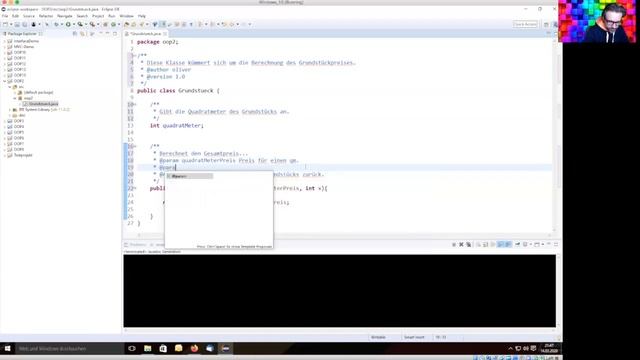Expand the MVC-Demo project
Screen dimensions: 640x360
point(5,47)
